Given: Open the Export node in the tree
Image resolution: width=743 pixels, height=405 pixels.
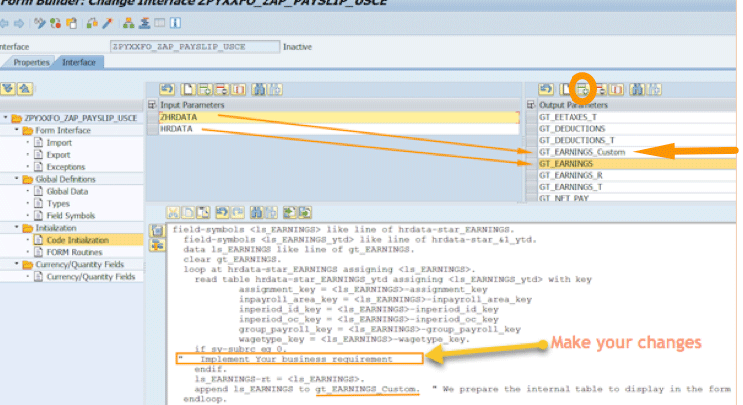Looking at the screenshot, I should point(58,155).
